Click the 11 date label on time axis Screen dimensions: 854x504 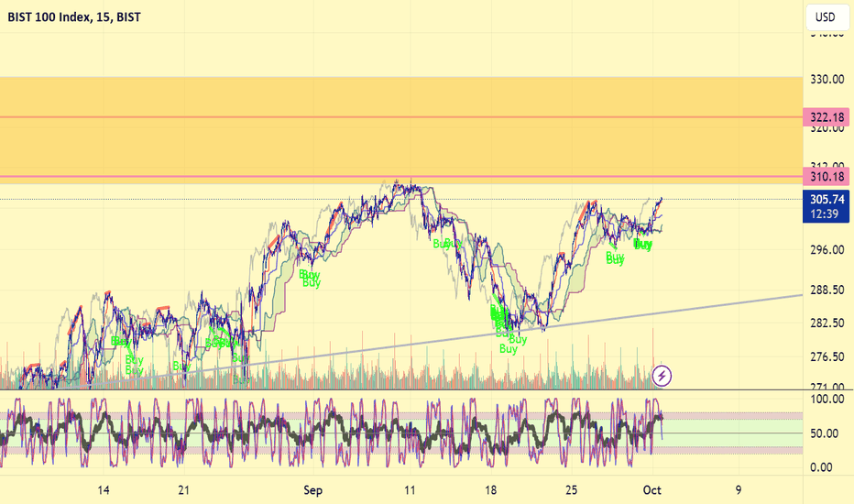[x=410, y=490]
